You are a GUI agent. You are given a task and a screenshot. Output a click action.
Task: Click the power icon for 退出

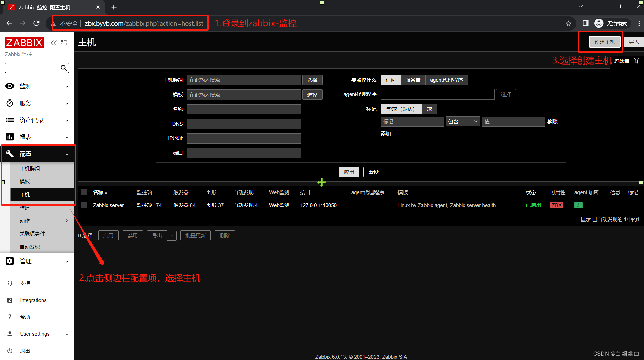tap(10, 351)
